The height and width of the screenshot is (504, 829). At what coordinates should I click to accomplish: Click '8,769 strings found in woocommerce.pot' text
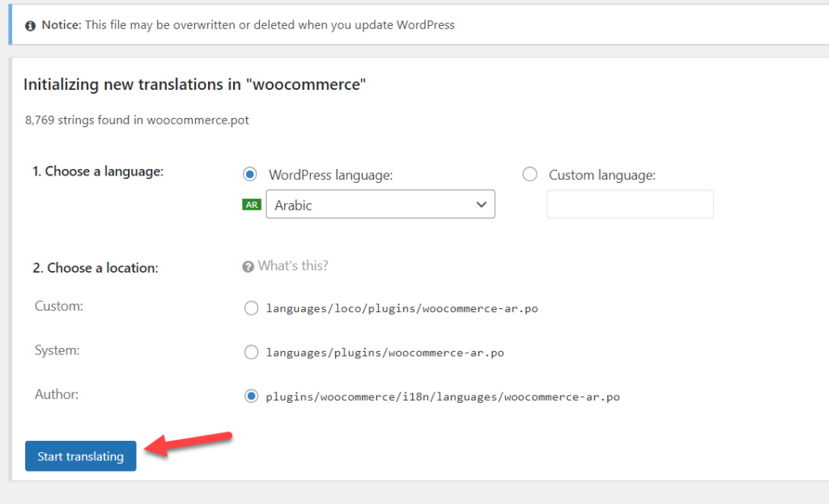tap(137, 120)
